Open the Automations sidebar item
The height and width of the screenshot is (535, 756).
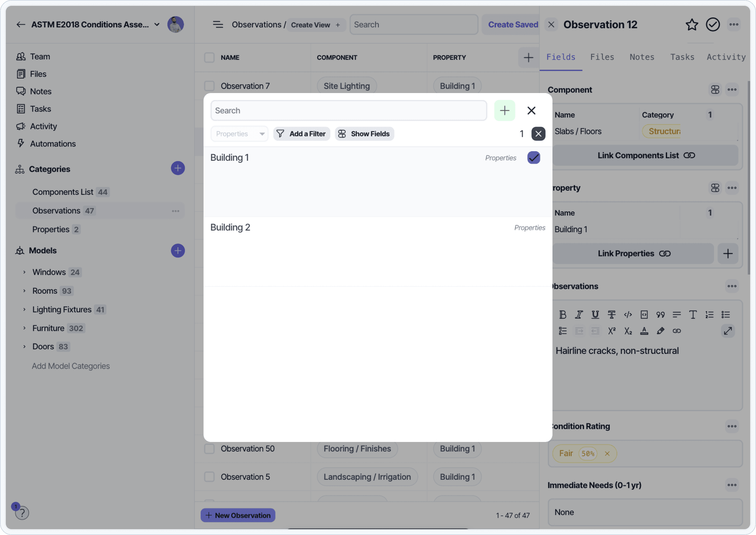53,144
